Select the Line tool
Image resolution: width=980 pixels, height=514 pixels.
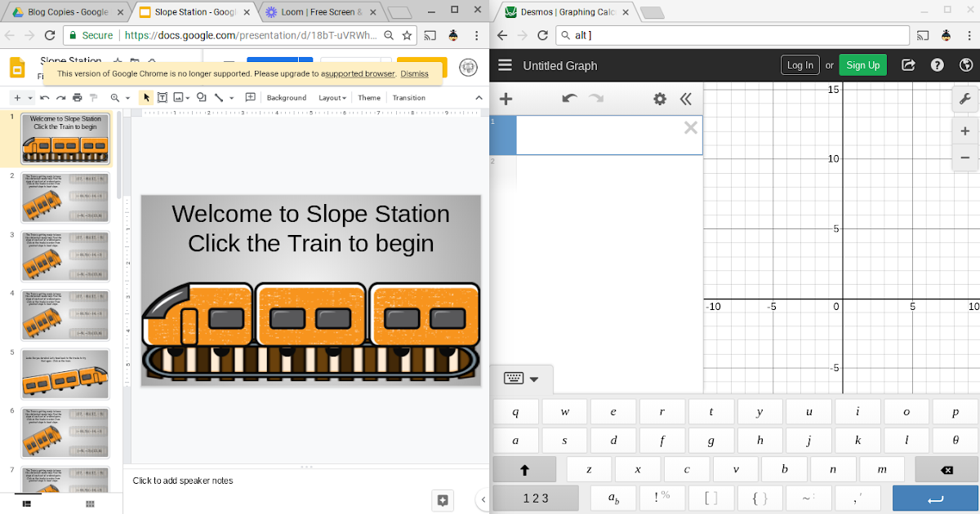click(x=218, y=97)
